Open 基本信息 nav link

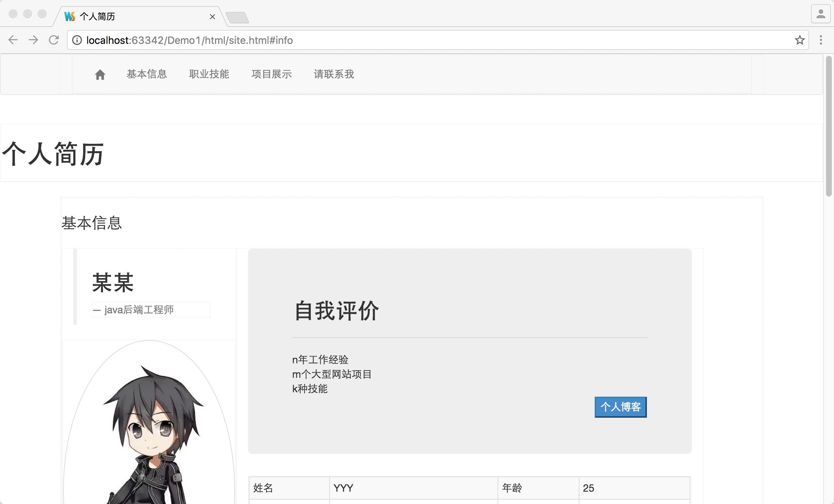click(x=146, y=74)
